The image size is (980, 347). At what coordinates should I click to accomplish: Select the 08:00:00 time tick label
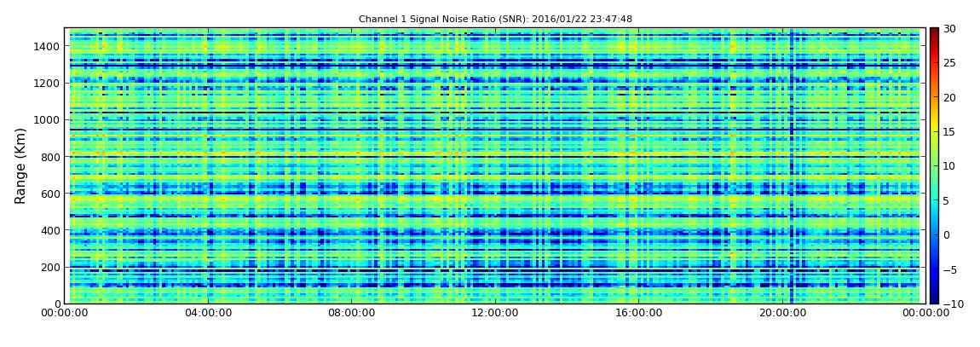351,313
